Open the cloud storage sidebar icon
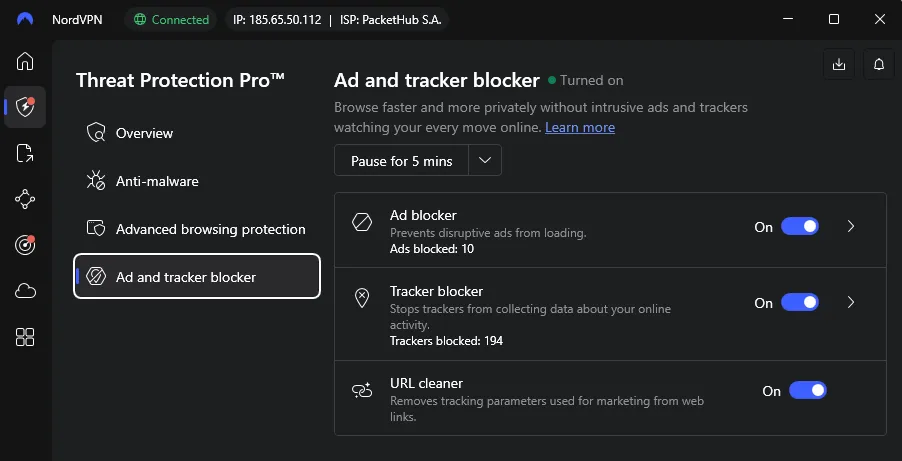 [25, 291]
